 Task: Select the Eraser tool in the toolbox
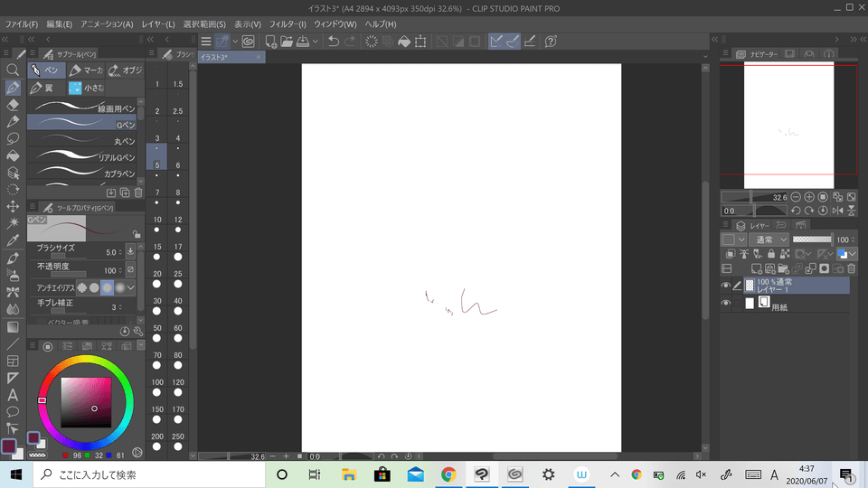[x=13, y=105]
